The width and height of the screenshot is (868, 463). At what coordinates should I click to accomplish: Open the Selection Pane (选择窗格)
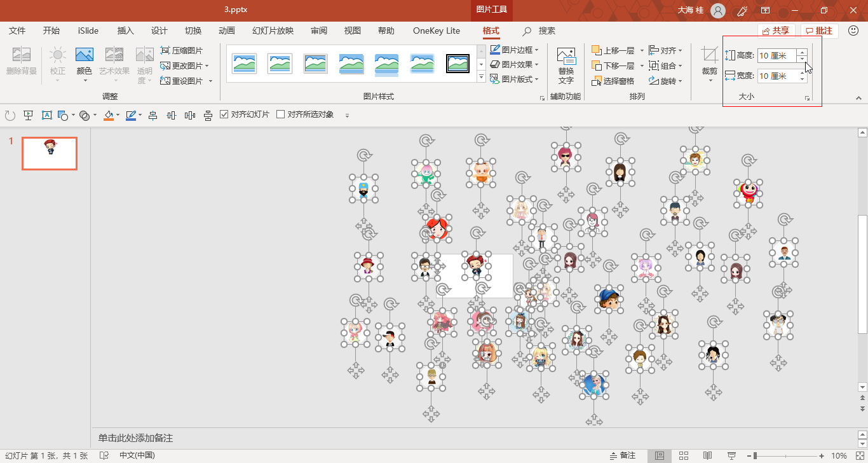(613, 81)
